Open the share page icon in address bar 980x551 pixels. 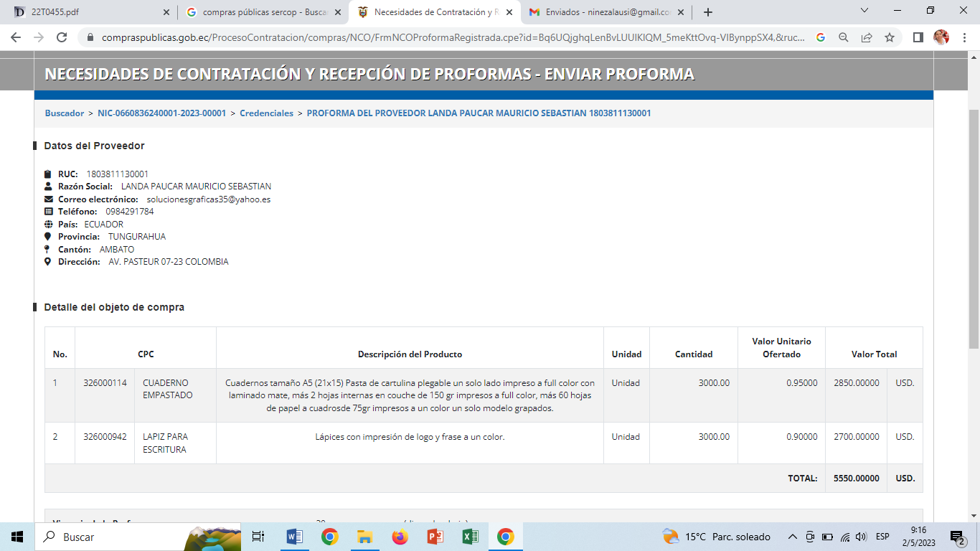[x=867, y=37]
